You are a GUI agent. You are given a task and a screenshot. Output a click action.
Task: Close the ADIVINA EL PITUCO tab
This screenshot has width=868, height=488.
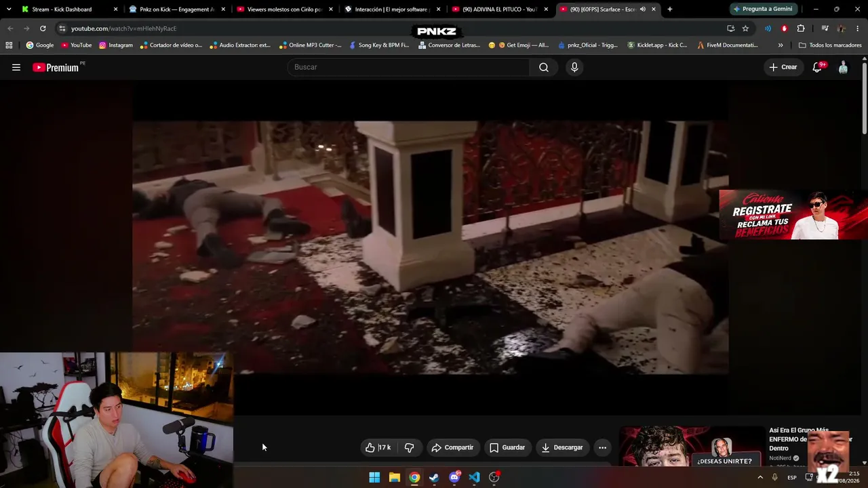[546, 9]
